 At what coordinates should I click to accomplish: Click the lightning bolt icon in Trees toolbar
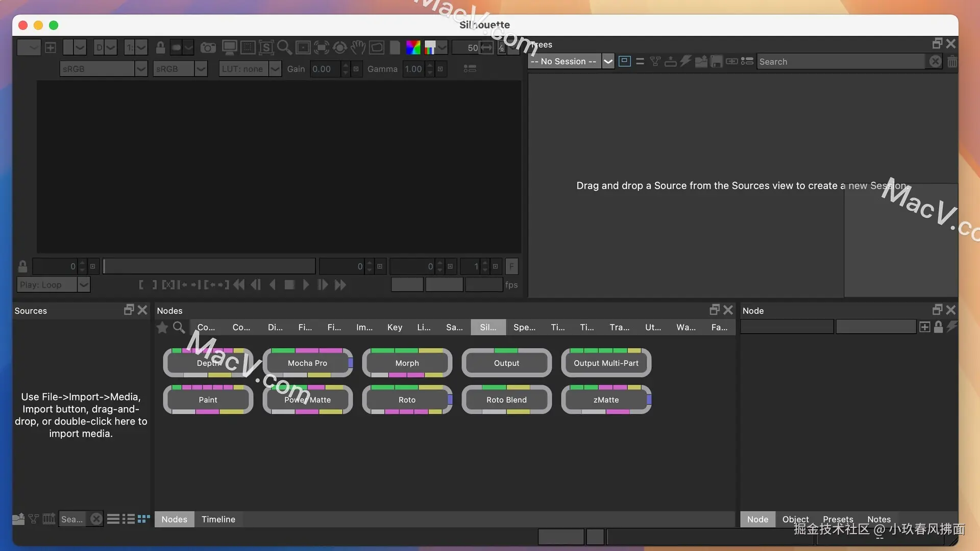[685, 61]
